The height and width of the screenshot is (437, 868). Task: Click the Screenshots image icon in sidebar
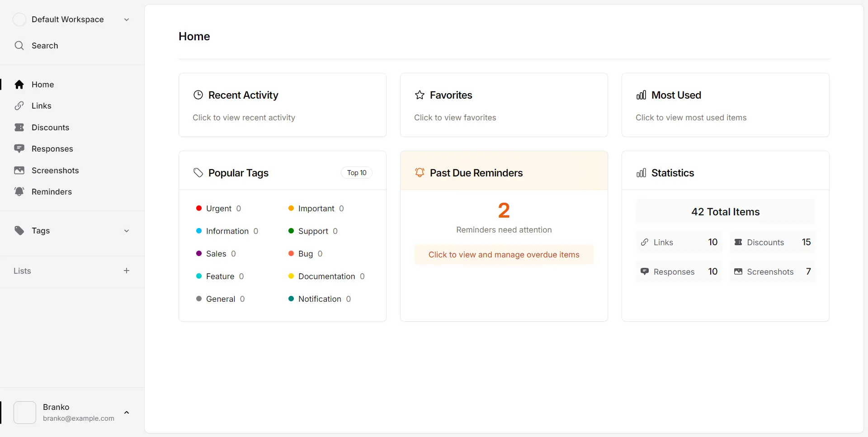tap(19, 171)
